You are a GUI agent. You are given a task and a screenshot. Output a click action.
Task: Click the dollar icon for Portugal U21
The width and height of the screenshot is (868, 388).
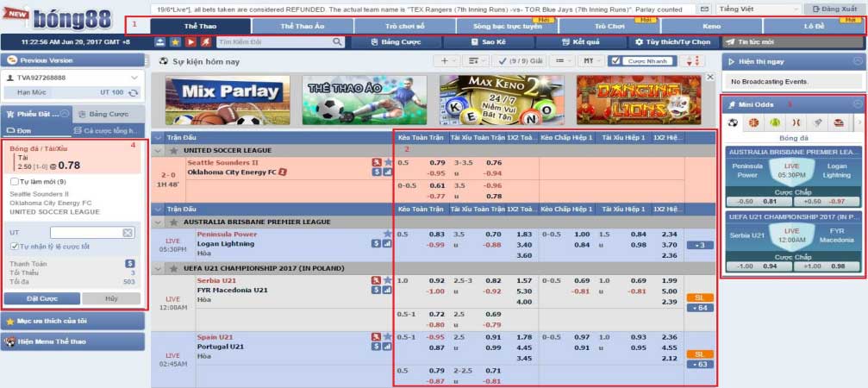tap(377, 347)
